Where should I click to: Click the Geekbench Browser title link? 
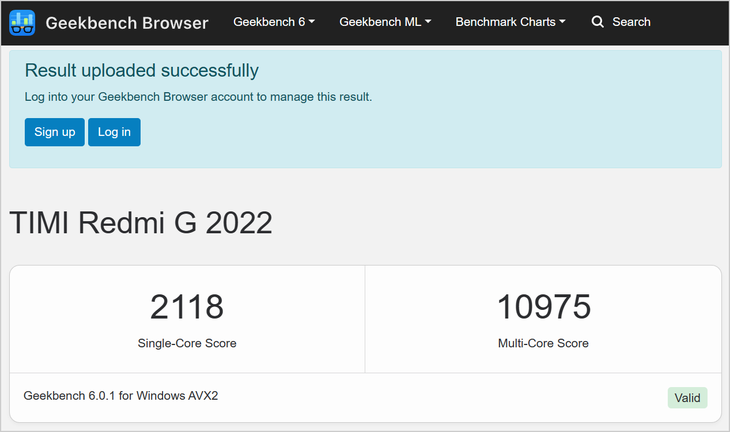tap(127, 23)
